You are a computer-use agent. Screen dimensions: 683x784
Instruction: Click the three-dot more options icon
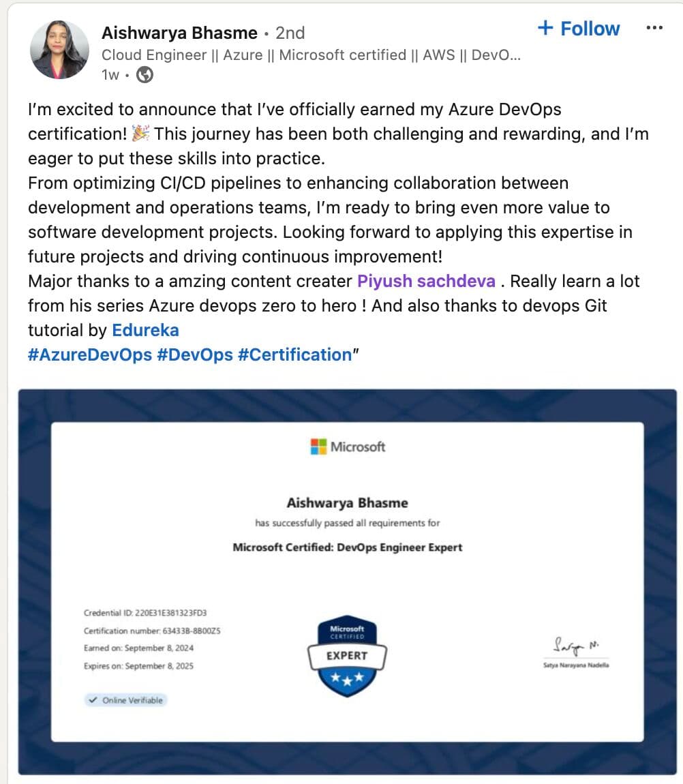[x=654, y=28]
